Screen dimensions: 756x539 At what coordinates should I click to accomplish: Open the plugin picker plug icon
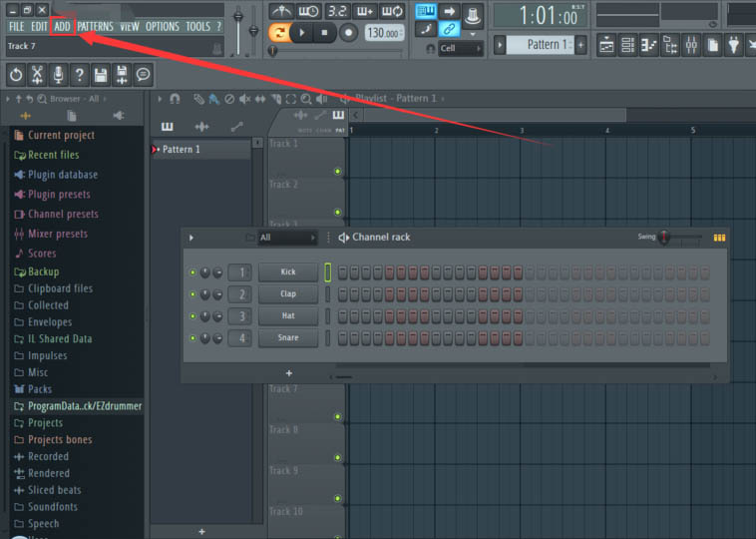[734, 46]
